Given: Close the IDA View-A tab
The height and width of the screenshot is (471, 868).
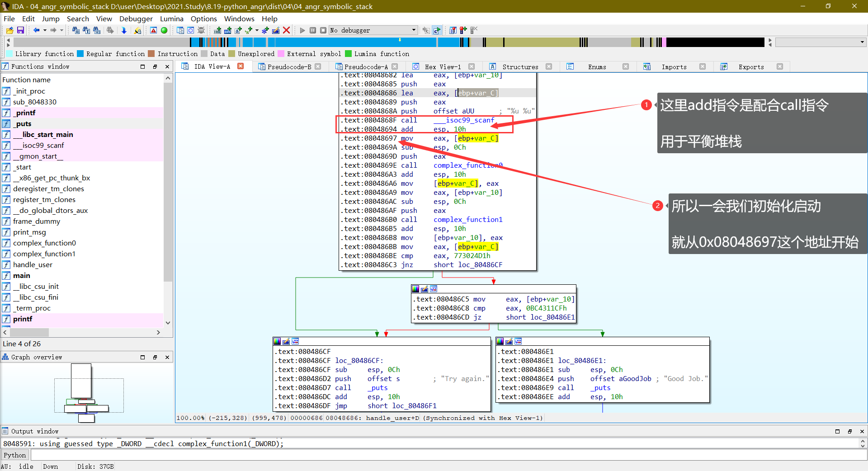Looking at the screenshot, I should pos(241,66).
